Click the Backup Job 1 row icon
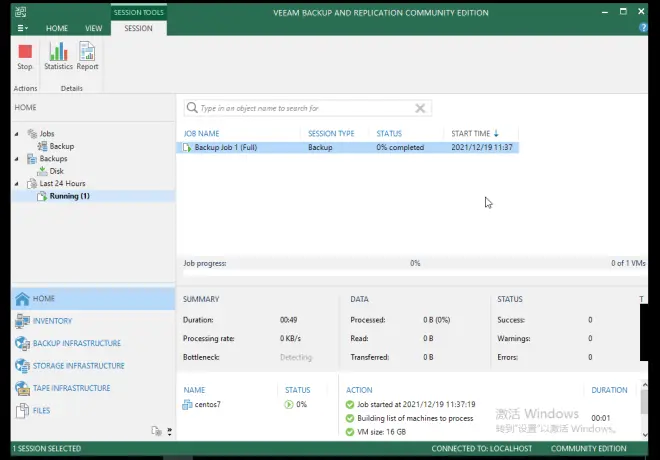The image size is (660, 460). (187, 147)
